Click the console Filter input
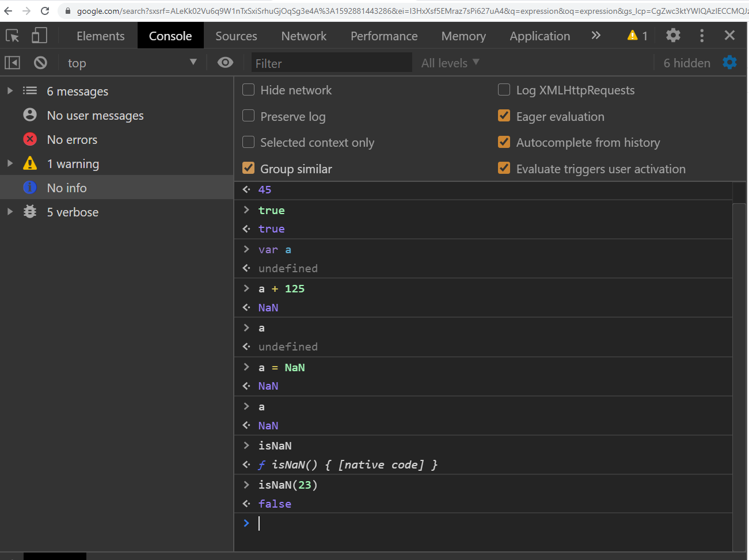Viewport: 749px width, 560px height. [332, 63]
